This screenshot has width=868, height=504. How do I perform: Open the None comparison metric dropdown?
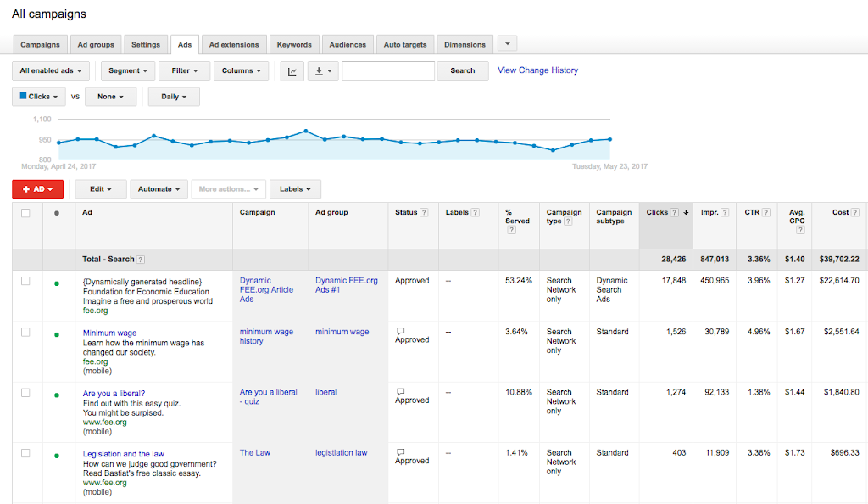pyautogui.click(x=111, y=97)
